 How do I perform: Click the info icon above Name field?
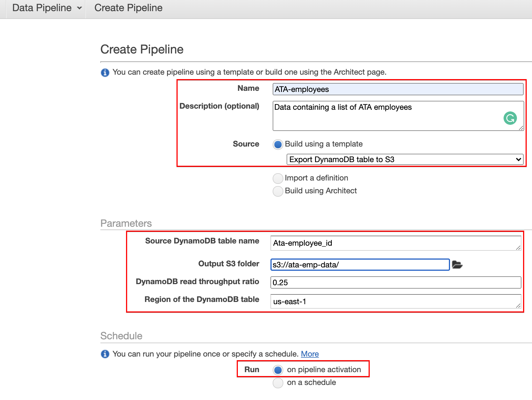coord(105,72)
